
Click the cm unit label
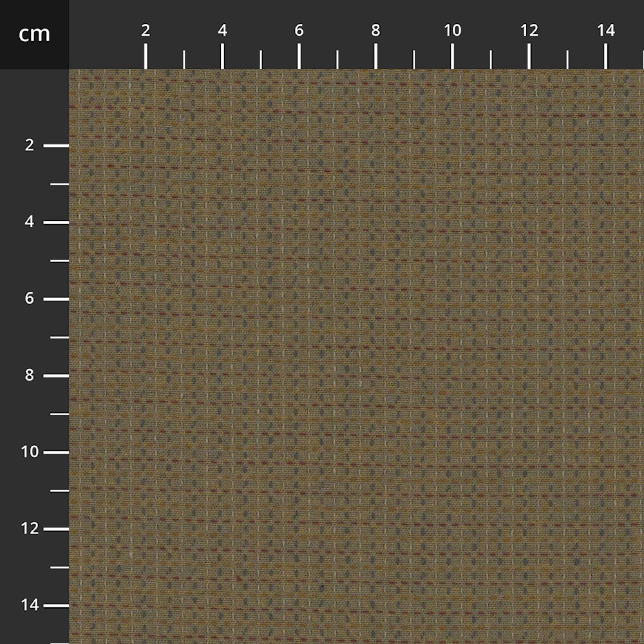34,34
